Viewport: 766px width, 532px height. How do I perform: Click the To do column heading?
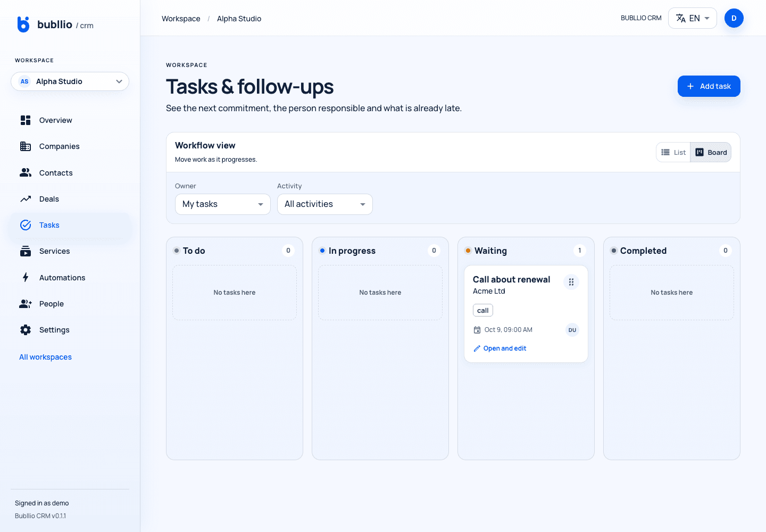point(194,251)
